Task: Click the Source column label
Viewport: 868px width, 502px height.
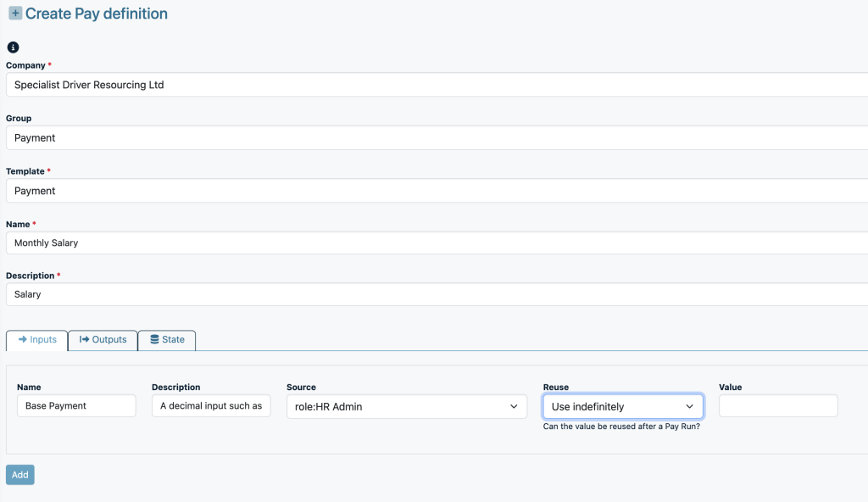Action: (301, 387)
